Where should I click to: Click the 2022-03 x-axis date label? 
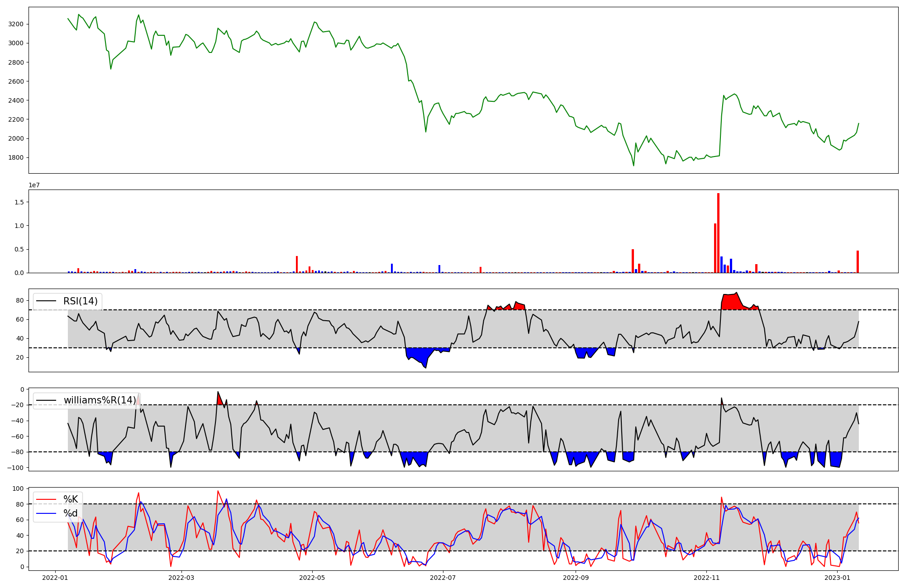[181, 578]
